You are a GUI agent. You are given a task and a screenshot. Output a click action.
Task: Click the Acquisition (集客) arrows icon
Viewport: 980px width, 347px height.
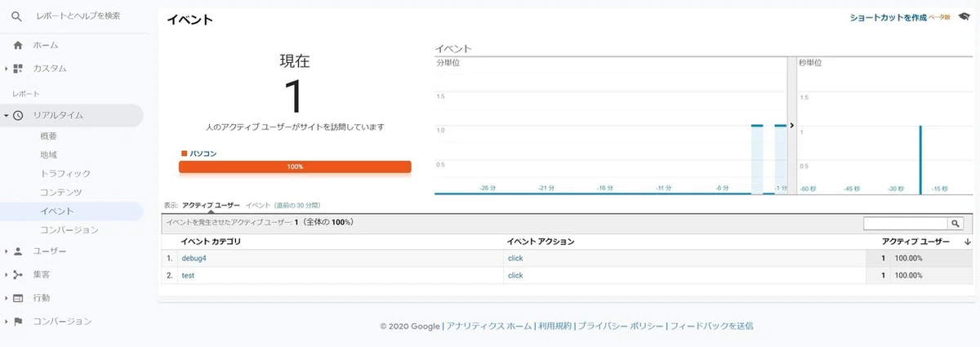pos(18,274)
